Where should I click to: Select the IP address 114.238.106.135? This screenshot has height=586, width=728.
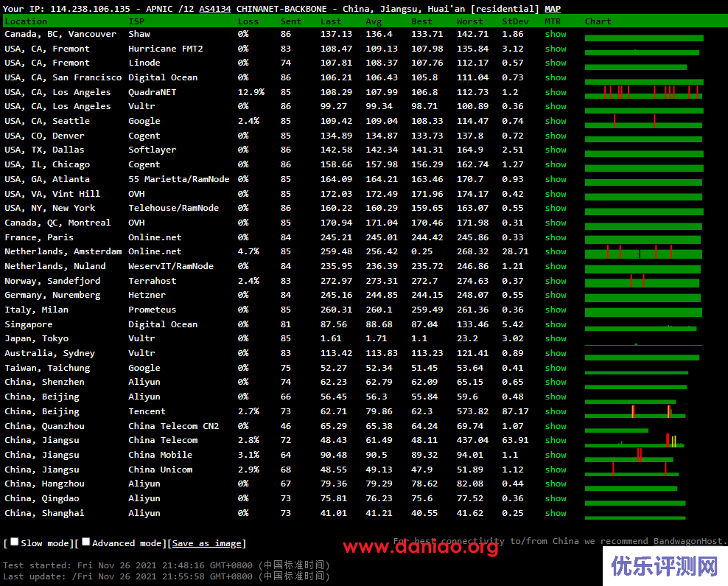point(90,9)
